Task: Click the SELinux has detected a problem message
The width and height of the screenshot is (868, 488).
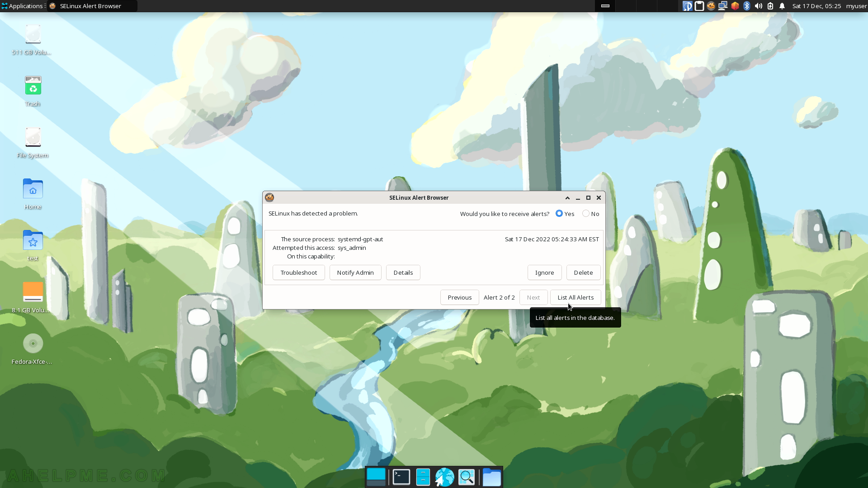Action: coord(313,213)
